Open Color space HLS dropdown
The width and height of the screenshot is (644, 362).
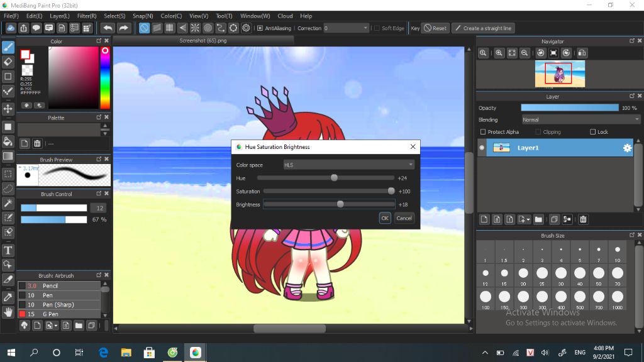[x=348, y=165]
